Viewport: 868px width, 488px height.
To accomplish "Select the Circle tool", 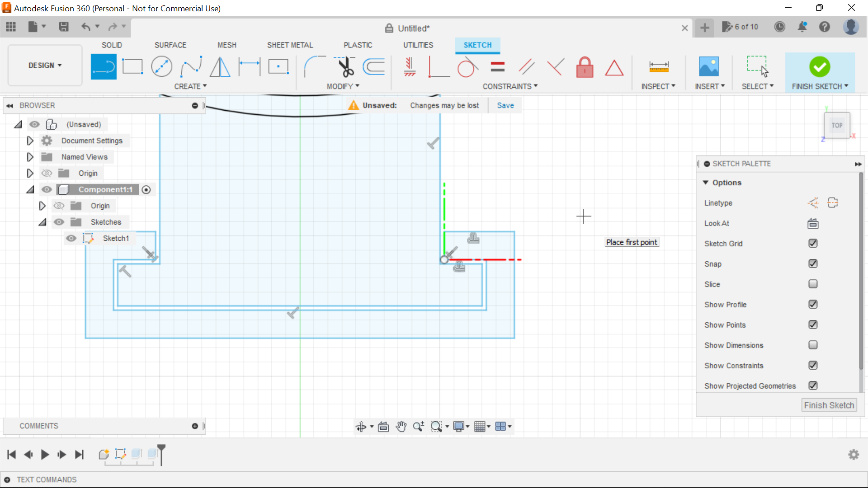I will 161,66.
